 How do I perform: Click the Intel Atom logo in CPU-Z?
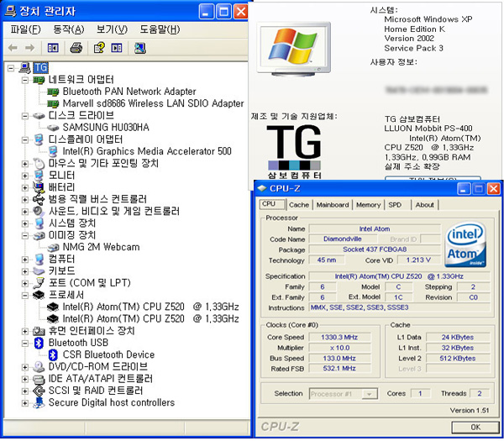tap(465, 245)
